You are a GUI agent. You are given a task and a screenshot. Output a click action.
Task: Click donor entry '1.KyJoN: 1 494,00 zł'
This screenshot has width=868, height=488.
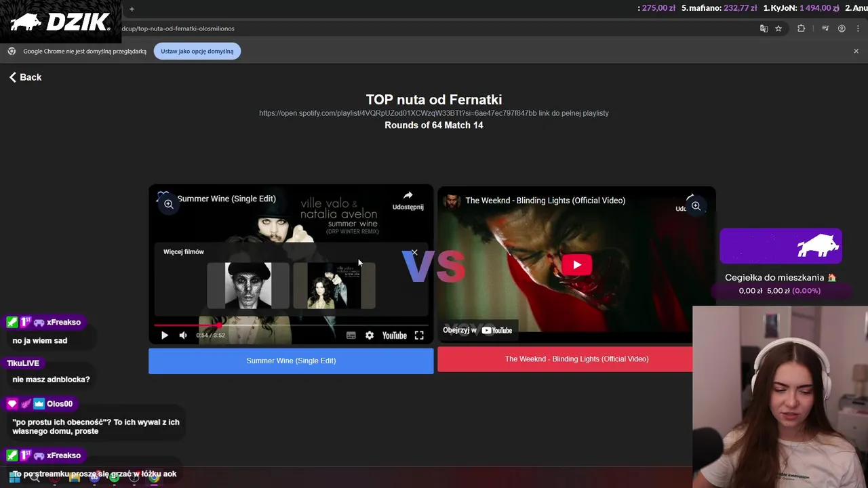coord(802,8)
